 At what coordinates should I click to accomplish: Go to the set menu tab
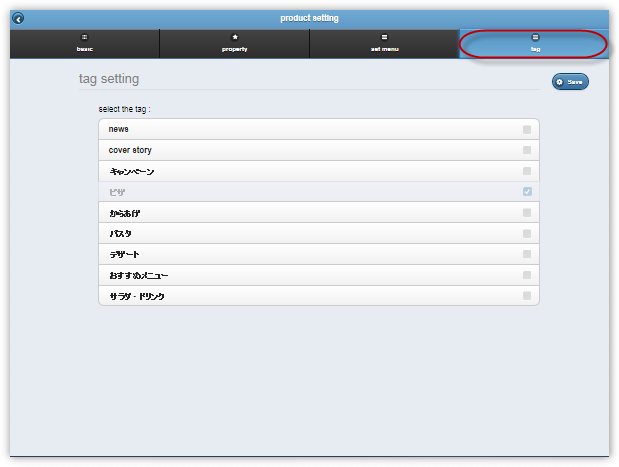(384, 44)
